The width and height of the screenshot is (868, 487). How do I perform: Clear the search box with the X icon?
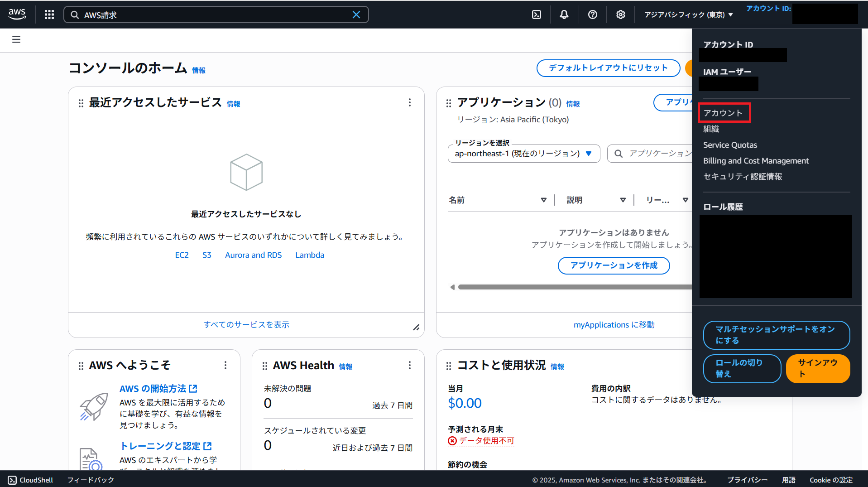coord(356,15)
